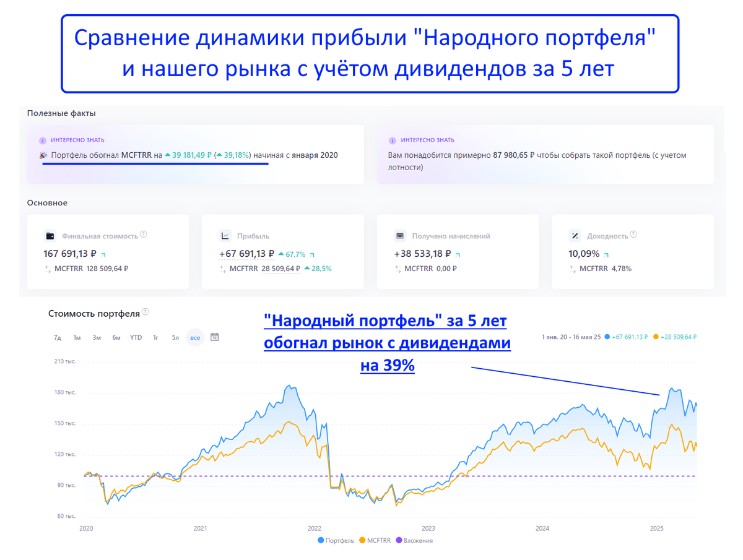The width and height of the screenshot is (743, 560).
Task: Click the calendar date-range picker icon
Action: click(214, 337)
